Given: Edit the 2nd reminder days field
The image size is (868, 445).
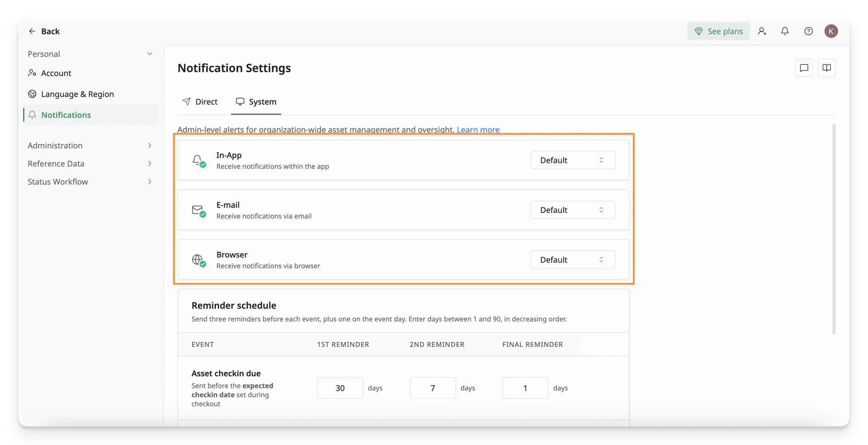Looking at the screenshot, I should (433, 388).
